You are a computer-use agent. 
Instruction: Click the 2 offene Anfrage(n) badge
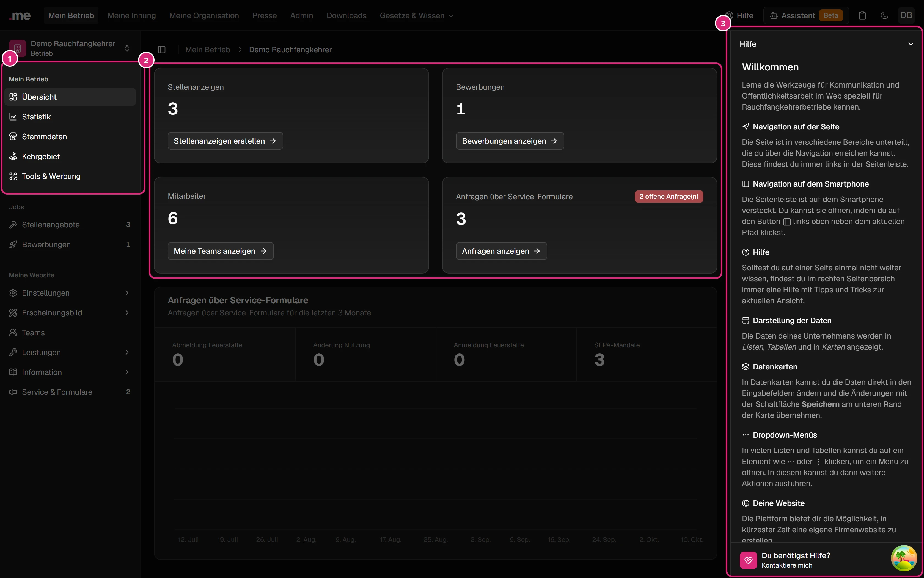(669, 197)
